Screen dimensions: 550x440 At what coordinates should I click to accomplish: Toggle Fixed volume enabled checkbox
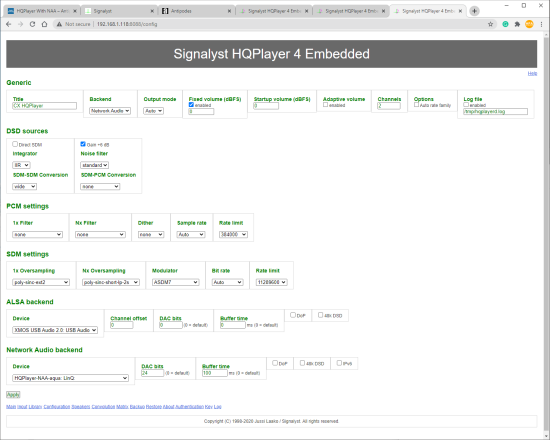(x=191, y=105)
